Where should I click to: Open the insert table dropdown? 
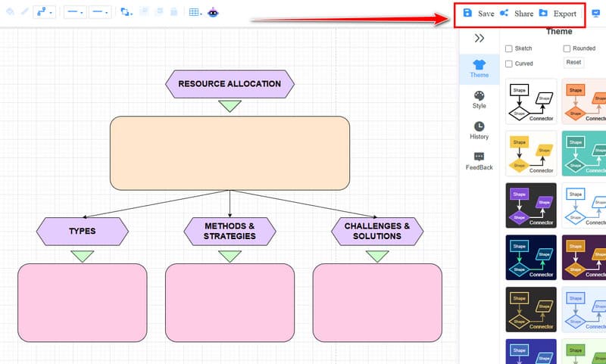pyautogui.click(x=195, y=12)
